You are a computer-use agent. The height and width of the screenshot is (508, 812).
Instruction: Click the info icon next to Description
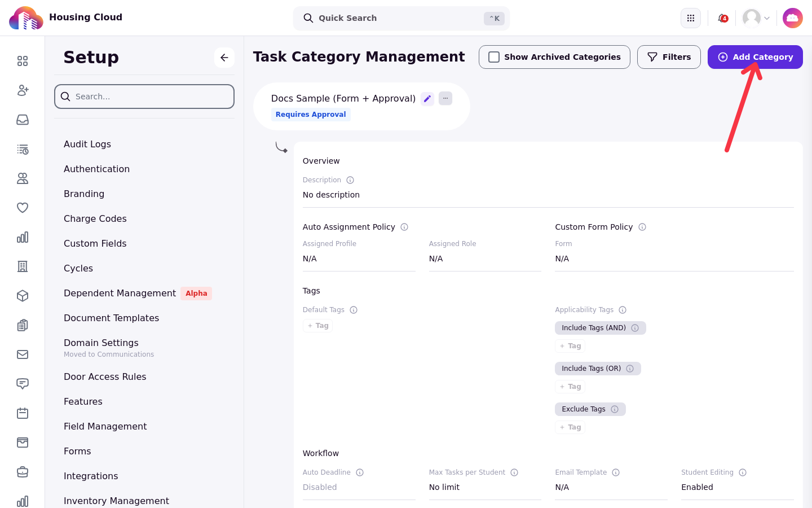point(350,180)
